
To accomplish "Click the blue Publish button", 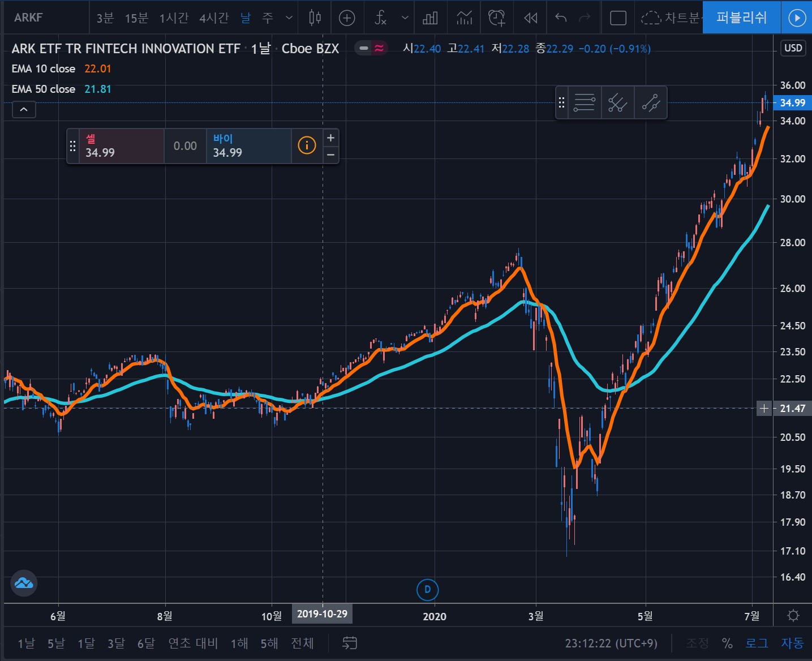I will pyautogui.click(x=741, y=18).
